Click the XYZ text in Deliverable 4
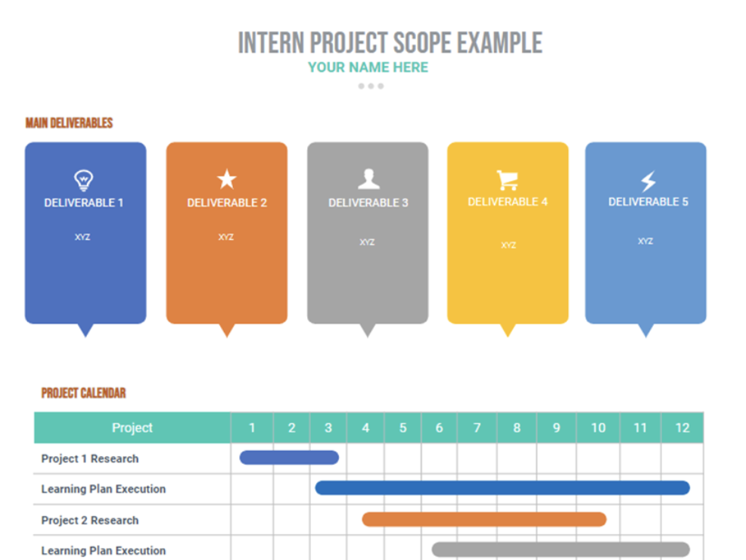 pos(508,245)
